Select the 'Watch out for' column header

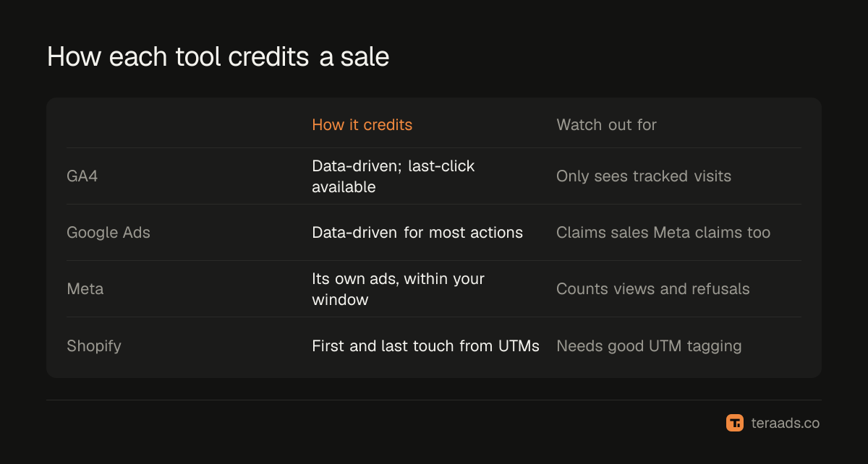[x=606, y=125]
